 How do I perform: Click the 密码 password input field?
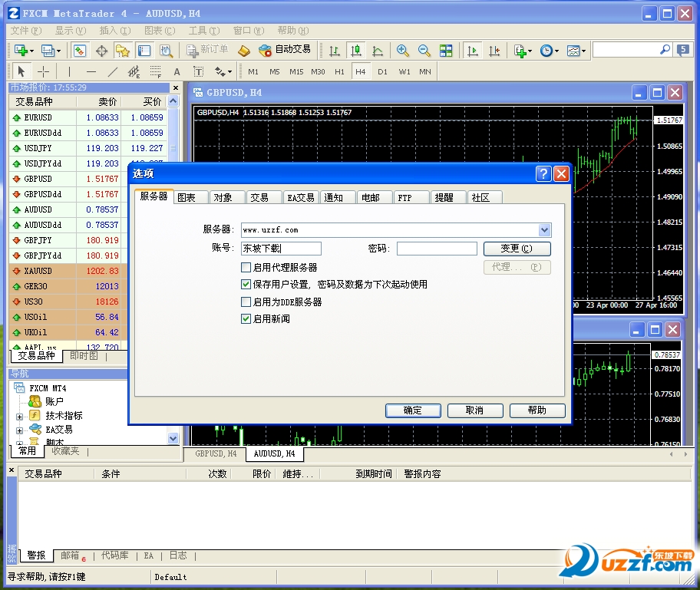(x=436, y=249)
